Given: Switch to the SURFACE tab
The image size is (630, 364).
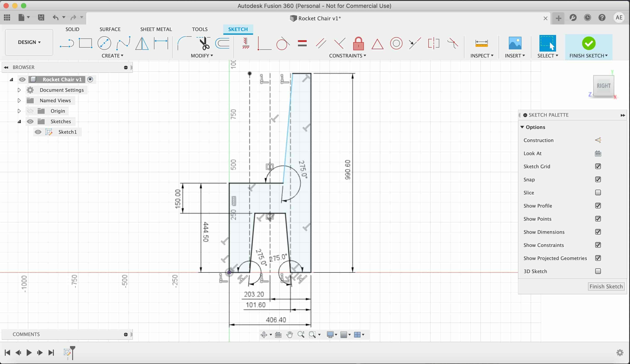Looking at the screenshot, I should [110, 29].
